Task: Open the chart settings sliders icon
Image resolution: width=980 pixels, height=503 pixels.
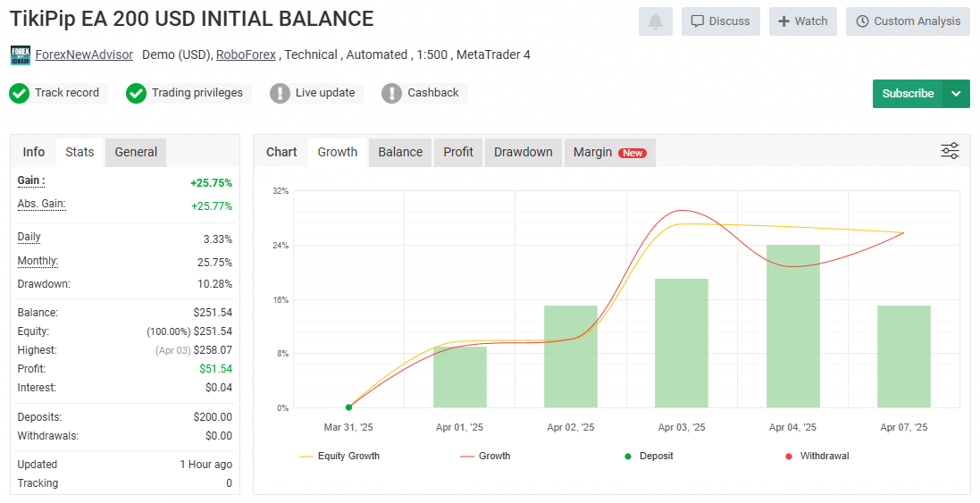Action: click(x=950, y=151)
